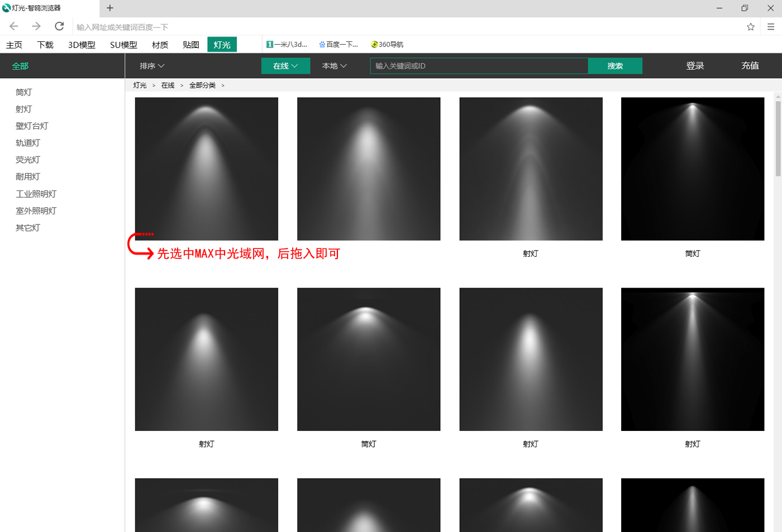The width and height of the screenshot is (782, 532).
Task: Click the bookmark star in the address bar
Action: coord(750,26)
